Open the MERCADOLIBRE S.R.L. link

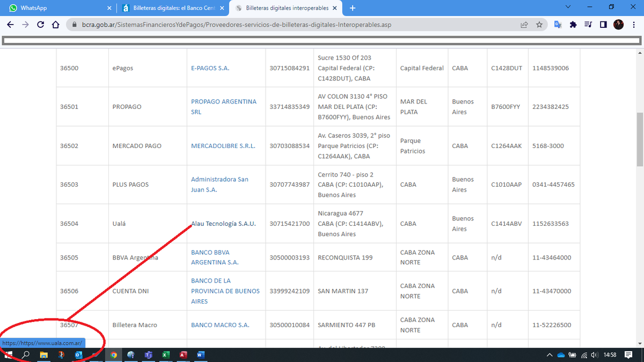click(223, 146)
